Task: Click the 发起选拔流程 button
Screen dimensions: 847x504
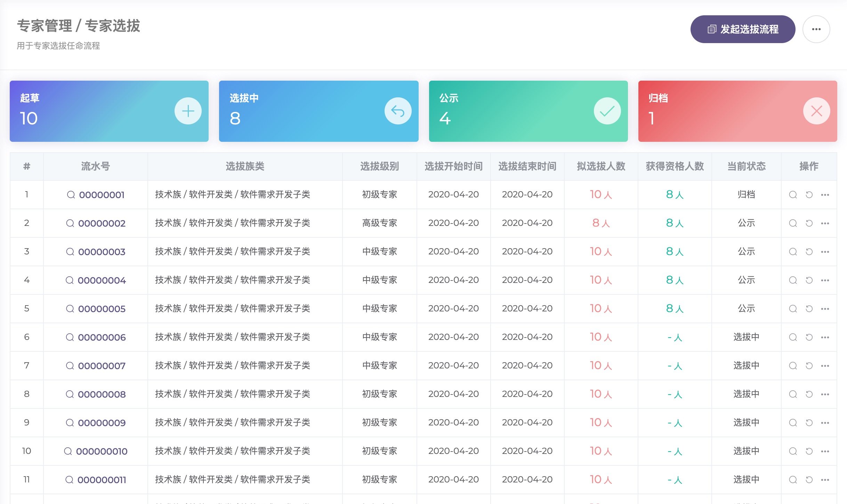Action: 743,29
